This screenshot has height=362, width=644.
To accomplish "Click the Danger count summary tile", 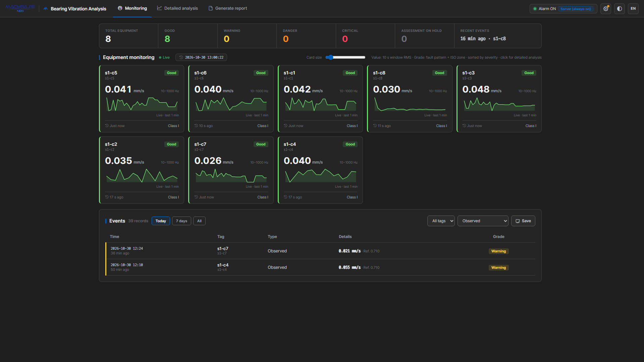I will (x=306, y=36).
